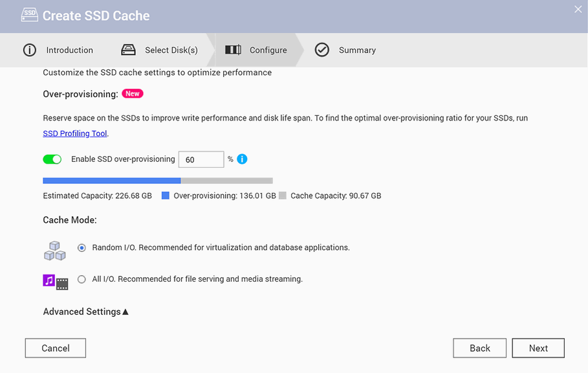Select the Random I/O cache mode
This screenshot has width=588, height=373.
click(82, 248)
